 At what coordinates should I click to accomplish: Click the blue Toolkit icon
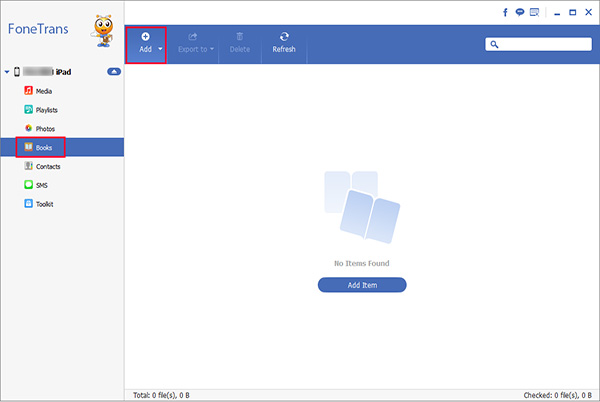pyautogui.click(x=28, y=203)
